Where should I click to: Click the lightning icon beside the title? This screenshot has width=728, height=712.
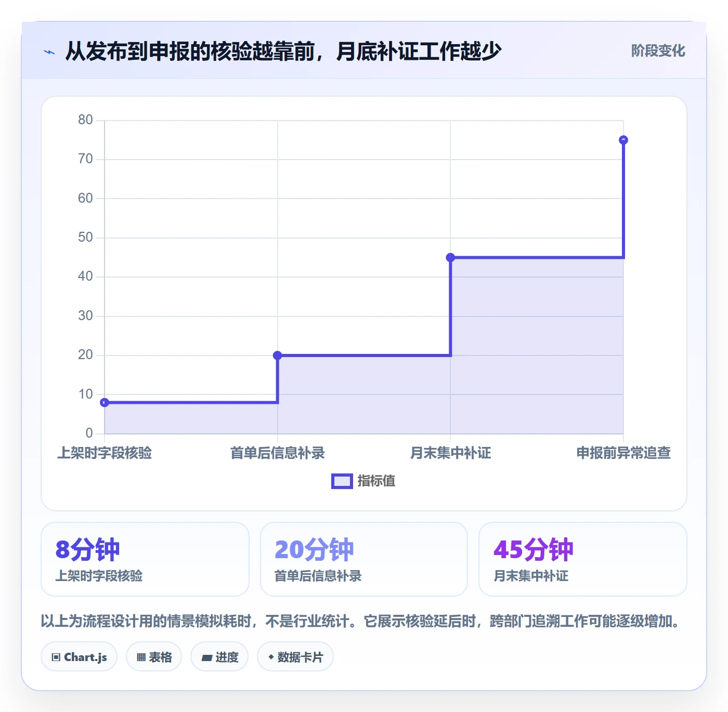49,52
